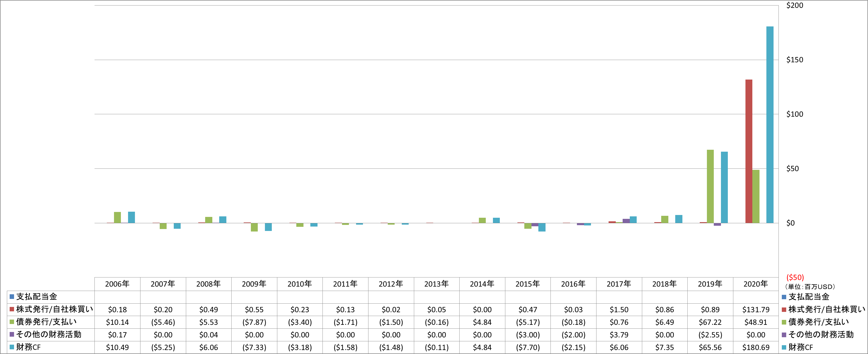Click the 株式発行/自社株買い row label in the table
The width and height of the screenshot is (868, 354).
click(55, 309)
